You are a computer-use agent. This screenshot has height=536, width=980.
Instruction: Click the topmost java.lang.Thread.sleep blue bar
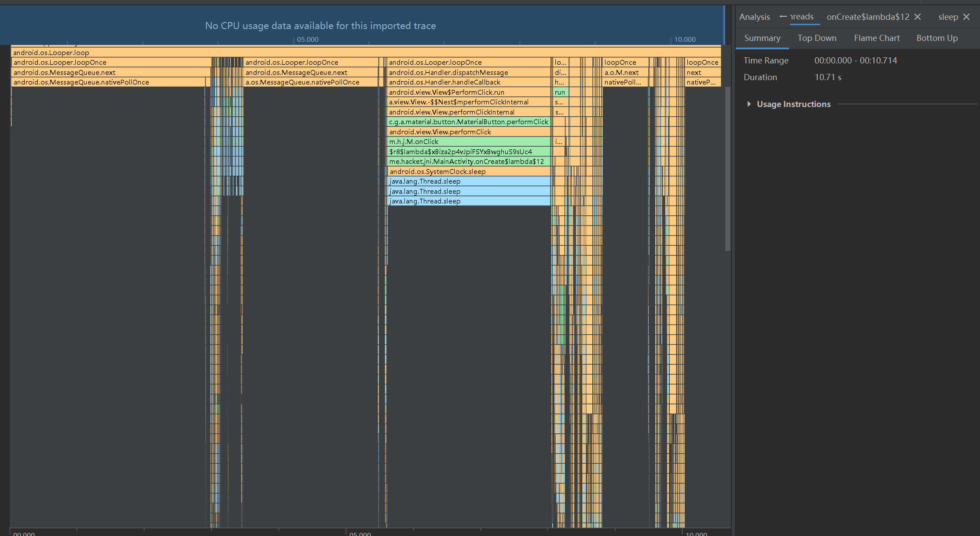click(469, 181)
